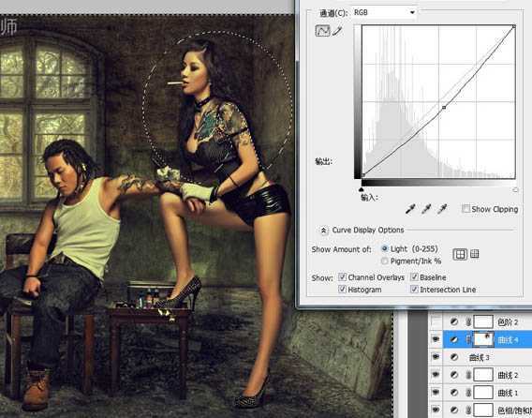532x418 pixels.
Task: Select the 色相/饱和度 layer mask thumbnail
Action: (x=482, y=411)
